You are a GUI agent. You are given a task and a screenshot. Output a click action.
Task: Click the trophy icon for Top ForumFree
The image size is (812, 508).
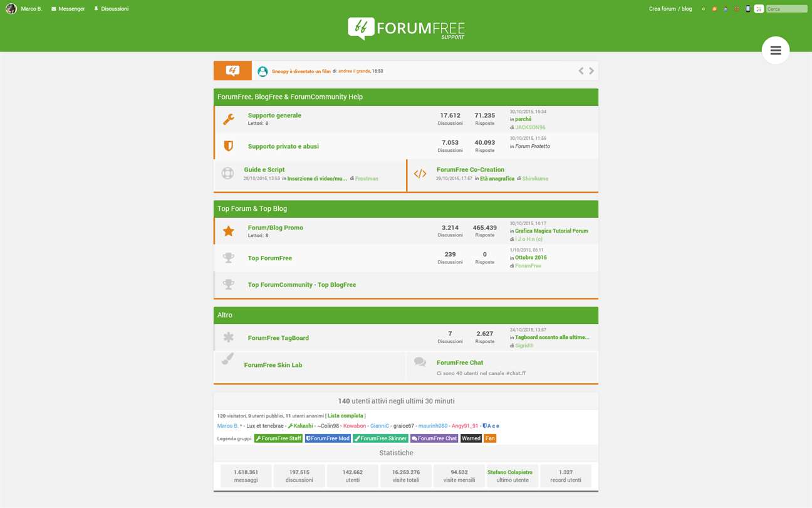229,258
